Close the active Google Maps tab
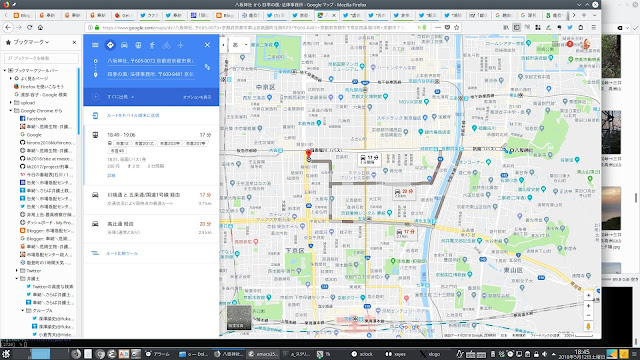640x360 pixels. (333, 15)
